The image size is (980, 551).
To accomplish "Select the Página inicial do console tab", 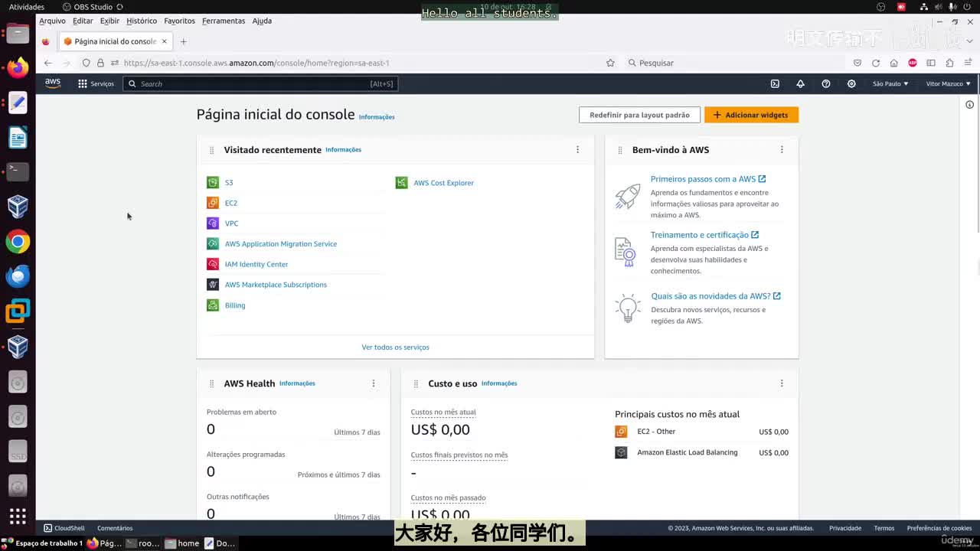I will (x=116, y=41).
